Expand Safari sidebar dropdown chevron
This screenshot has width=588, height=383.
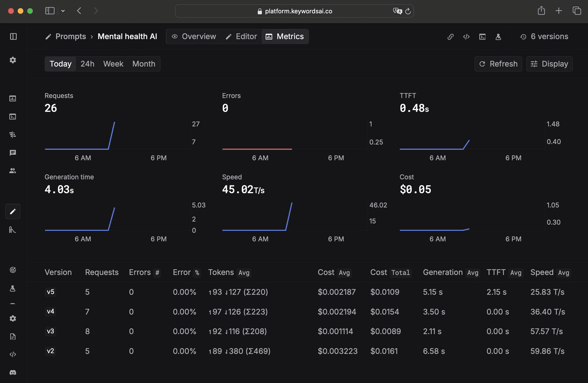click(63, 11)
